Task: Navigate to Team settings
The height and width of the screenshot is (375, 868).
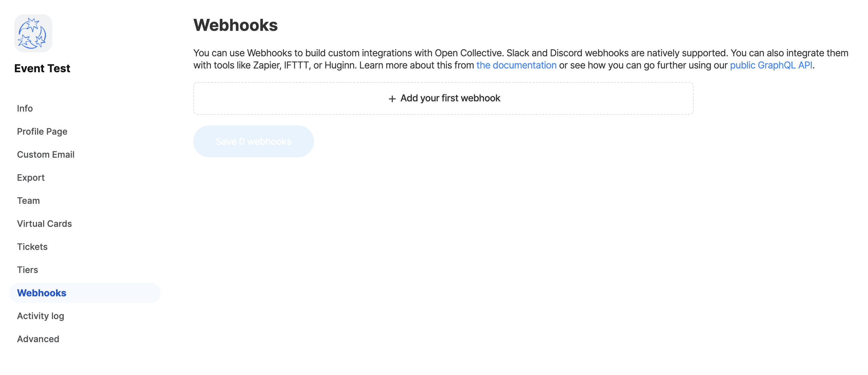Action: 28,201
